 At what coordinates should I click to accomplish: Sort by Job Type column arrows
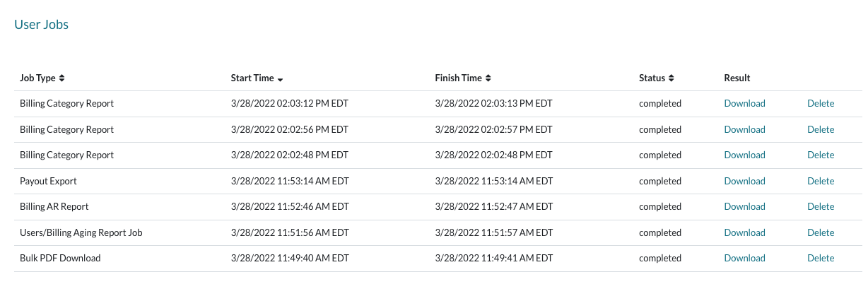coord(61,78)
